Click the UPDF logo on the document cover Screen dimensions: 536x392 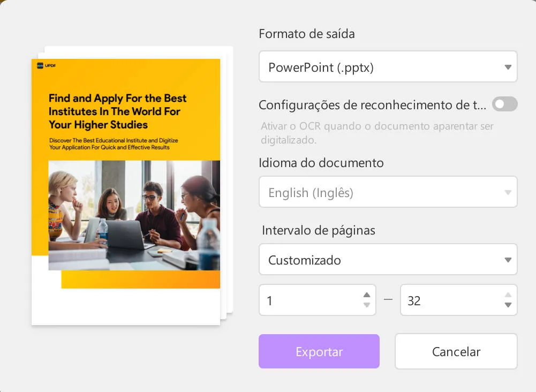pos(46,66)
